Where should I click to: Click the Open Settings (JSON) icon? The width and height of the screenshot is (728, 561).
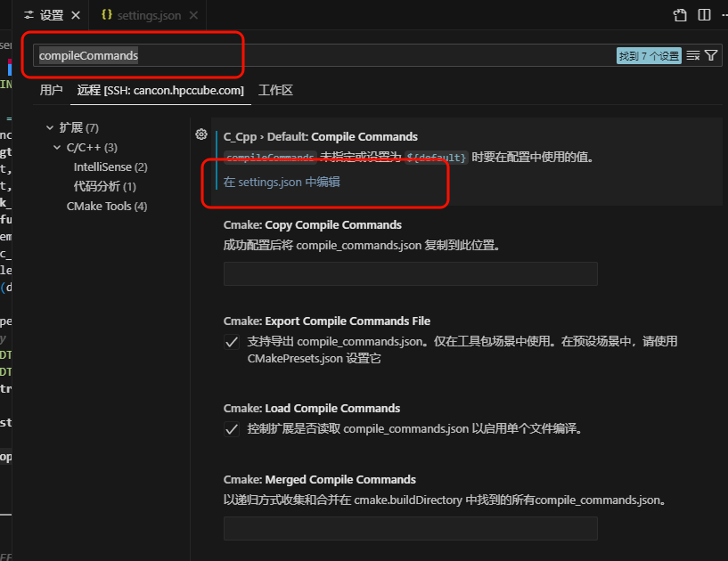coord(680,15)
